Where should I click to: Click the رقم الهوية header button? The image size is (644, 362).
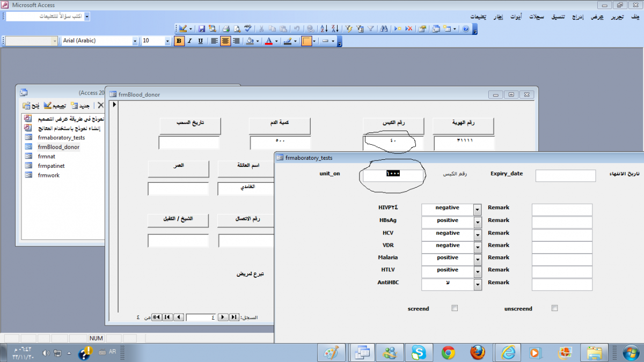[x=463, y=125]
